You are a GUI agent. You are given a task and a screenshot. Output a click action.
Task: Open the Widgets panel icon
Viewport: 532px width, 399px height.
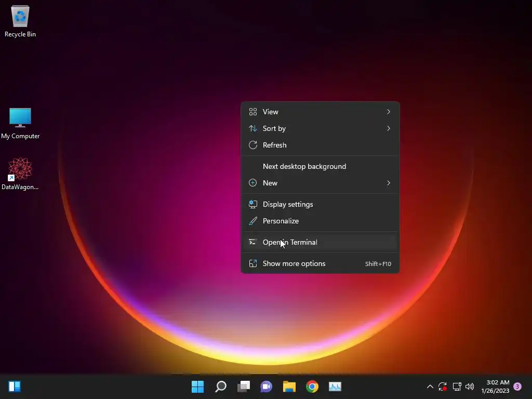pyautogui.click(x=15, y=387)
